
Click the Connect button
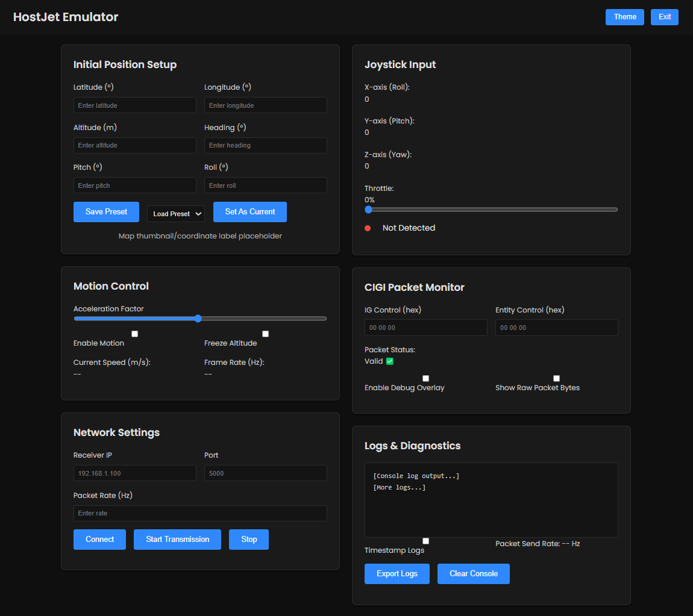click(x=99, y=540)
